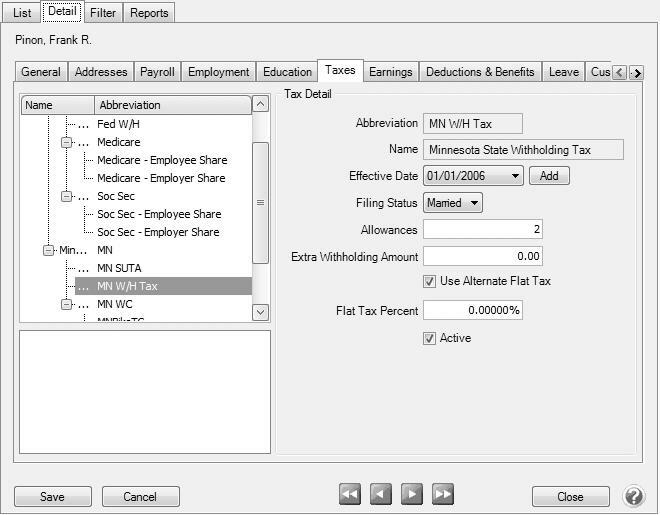
Task: Switch to the Earnings tab
Action: [391, 72]
